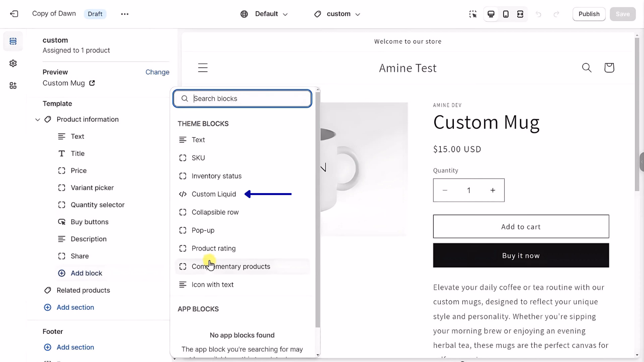This screenshot has height=362, width=644.
Task: Toggle the inspector selection icon
Action: (x=473, y=14)
